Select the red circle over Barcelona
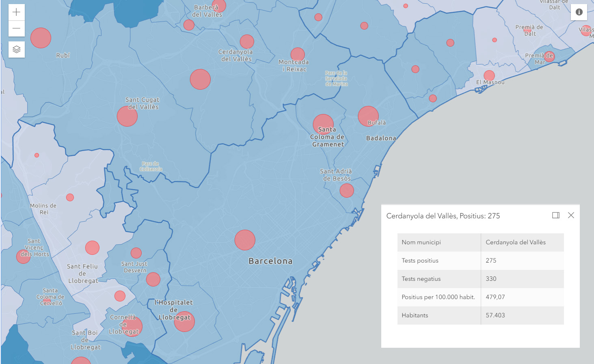 [245, 240]
